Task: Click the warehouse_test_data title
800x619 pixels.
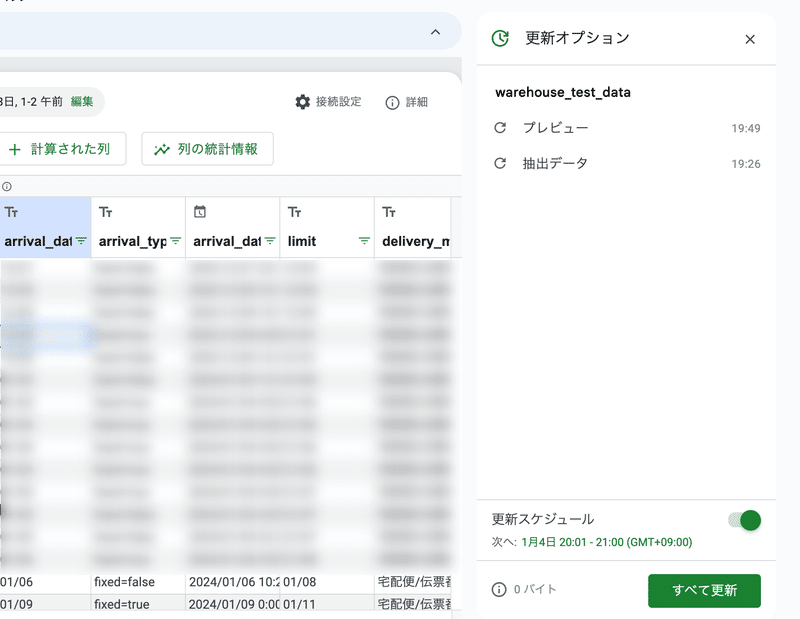Action: click(563, 92)
